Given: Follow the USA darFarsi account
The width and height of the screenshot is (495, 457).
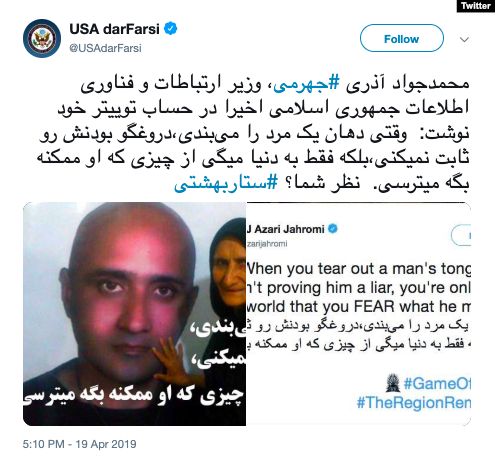Looking at the screenshot, I should click(x=402, y=38).
